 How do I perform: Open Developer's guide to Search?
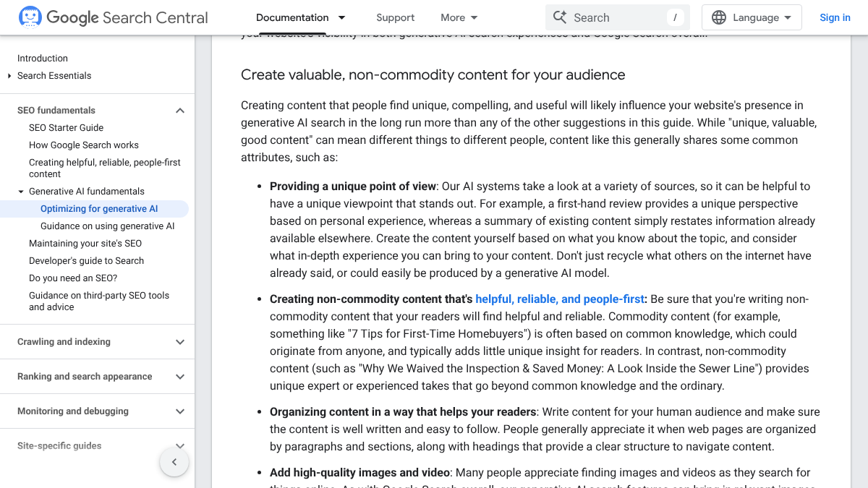point(86,261)
